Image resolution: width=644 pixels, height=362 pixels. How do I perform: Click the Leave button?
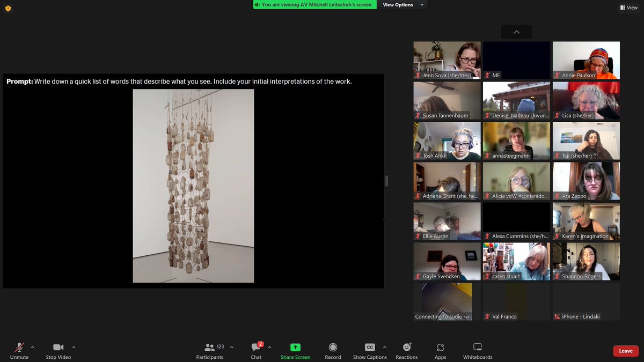pos(625,351)
